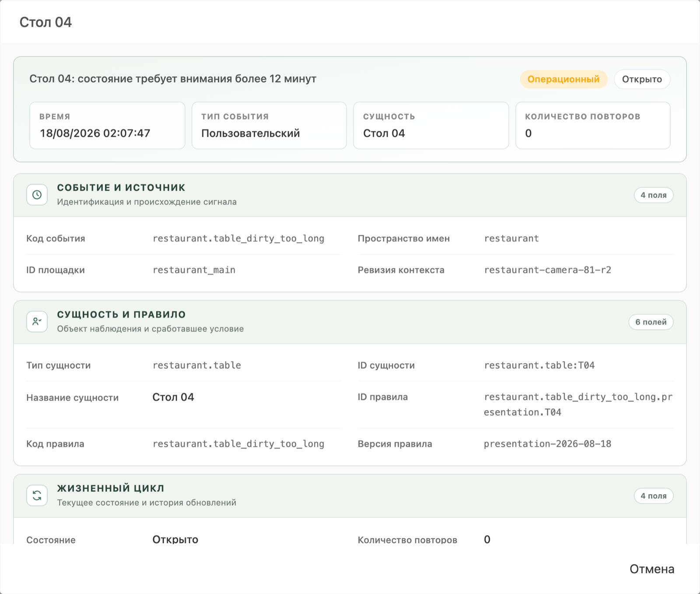Viewport: 700px width, 594px height.
Task: Click the ID площадки value restaurant_main
Action: 194,270
